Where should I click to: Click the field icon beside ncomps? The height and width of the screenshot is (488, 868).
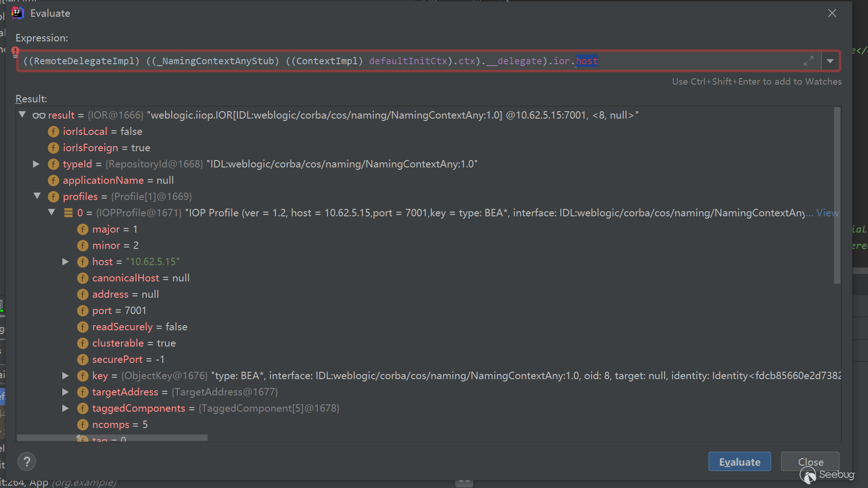click(83, 424)
